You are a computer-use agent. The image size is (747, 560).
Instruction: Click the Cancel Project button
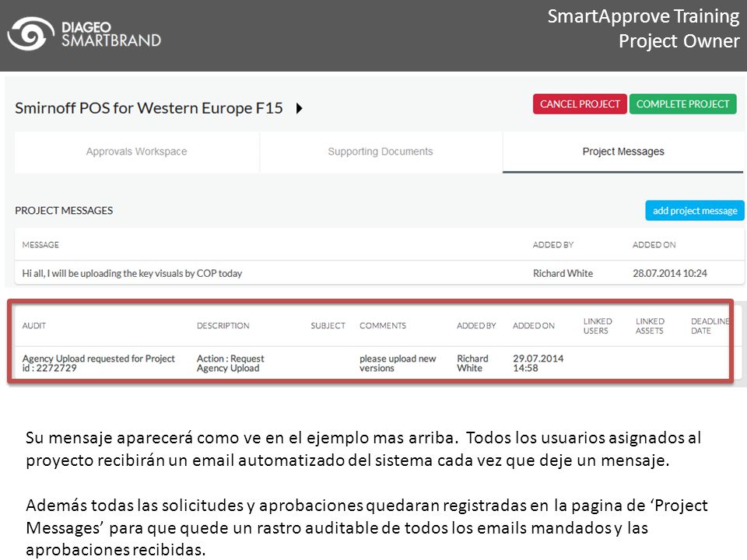(580, 103)
